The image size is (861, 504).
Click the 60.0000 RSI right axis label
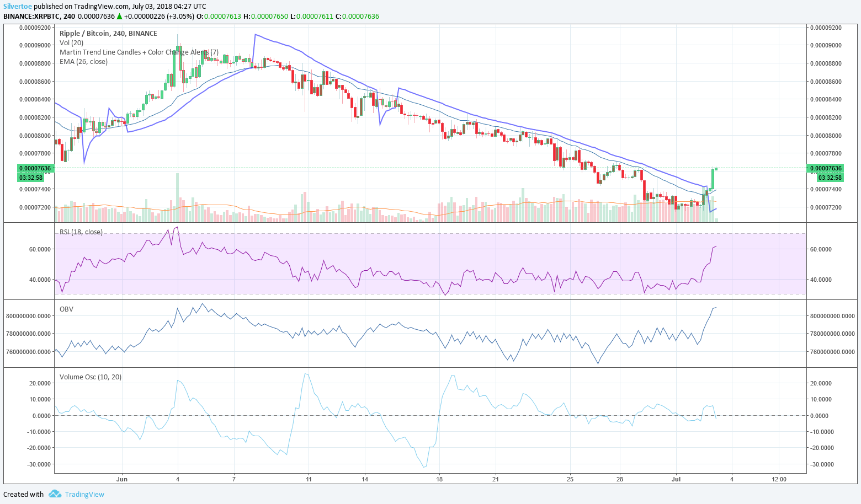[821, 249]
